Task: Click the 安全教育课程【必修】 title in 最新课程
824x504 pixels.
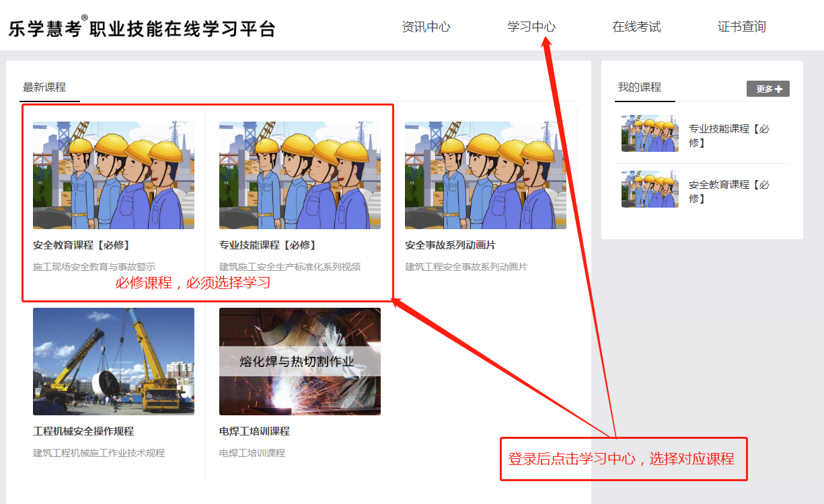Action: click(x=81, y=245)
